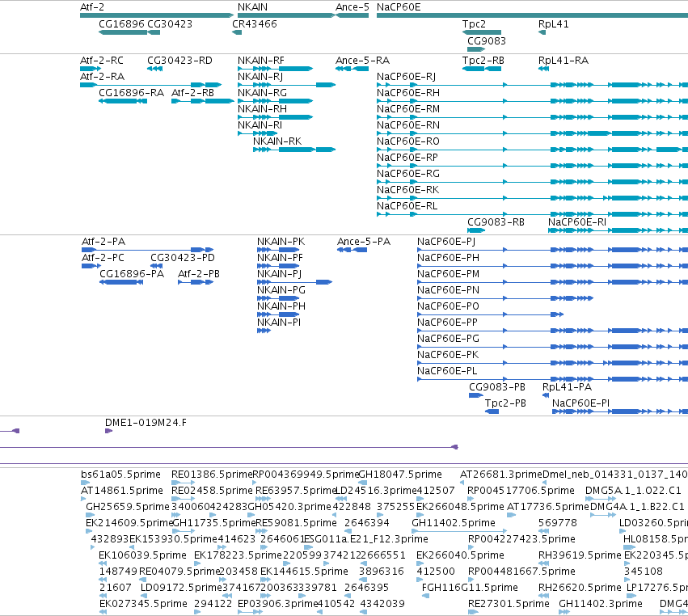Select transcript Atf-2-RC
The width and height of the screenshot is (688, 616).
pyautogui.click(x=102, y=61)
